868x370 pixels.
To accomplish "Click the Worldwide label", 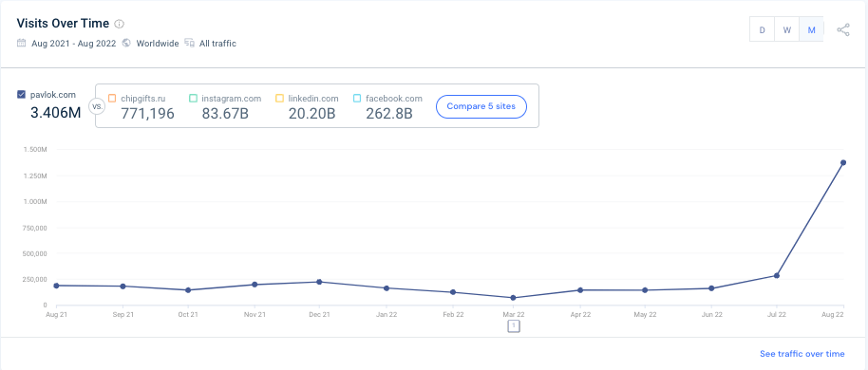I will (158, 43).
